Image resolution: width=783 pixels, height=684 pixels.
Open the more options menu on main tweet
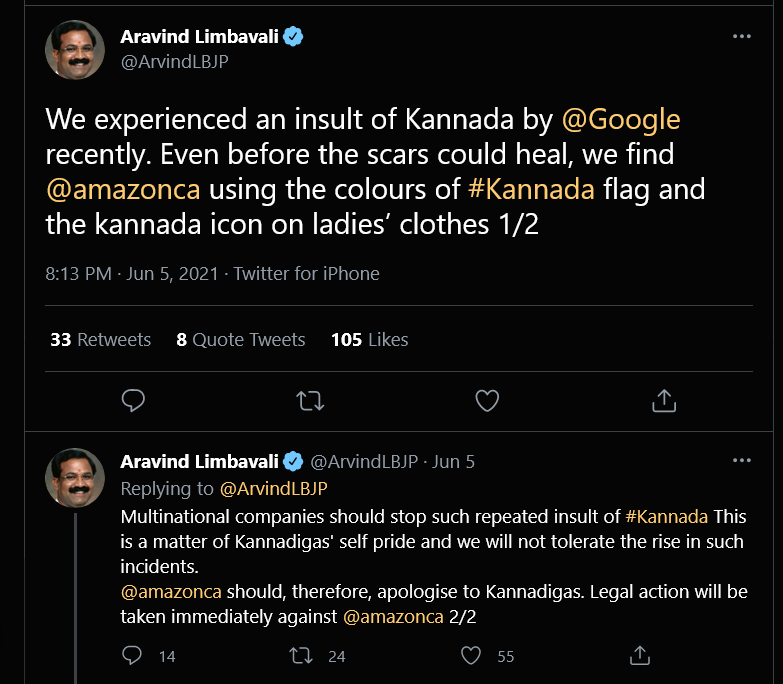(x=741, y=37)
